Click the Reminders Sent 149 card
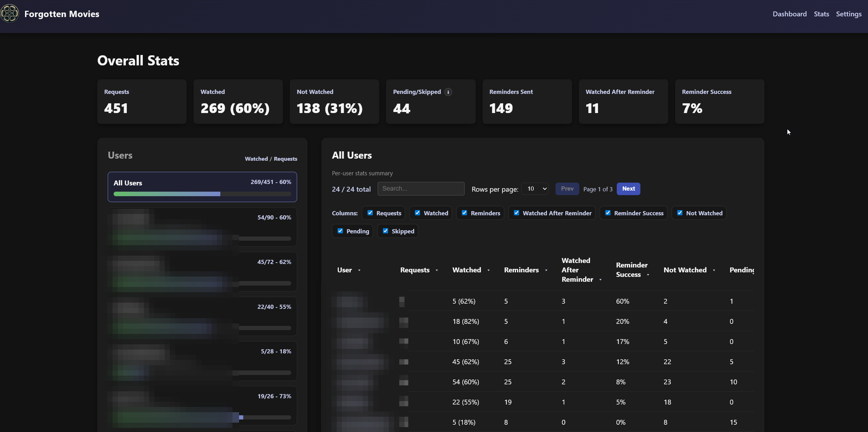This screenshot has width=868, height=432. tap(527, 102)
